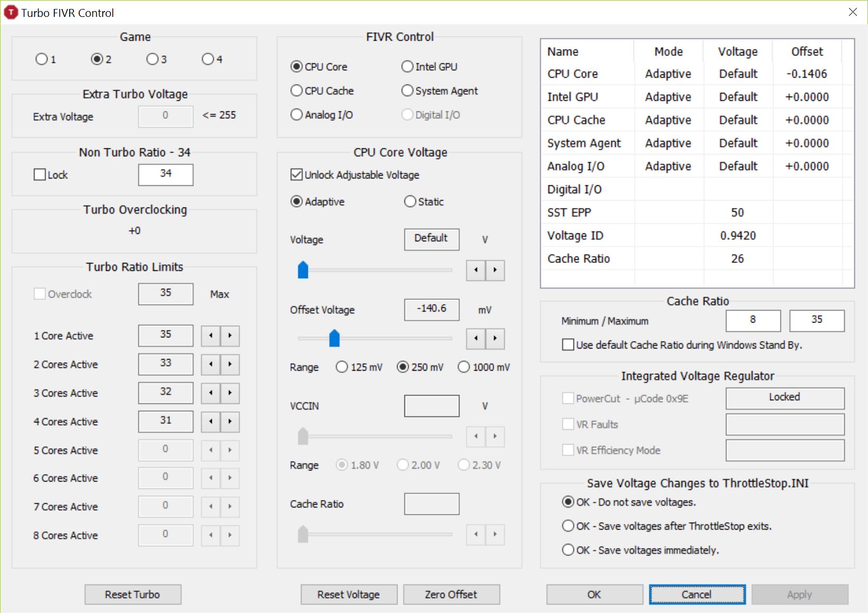
Task: Click left arrow beside Voltage slider
Action: click(x=476, y=270)
